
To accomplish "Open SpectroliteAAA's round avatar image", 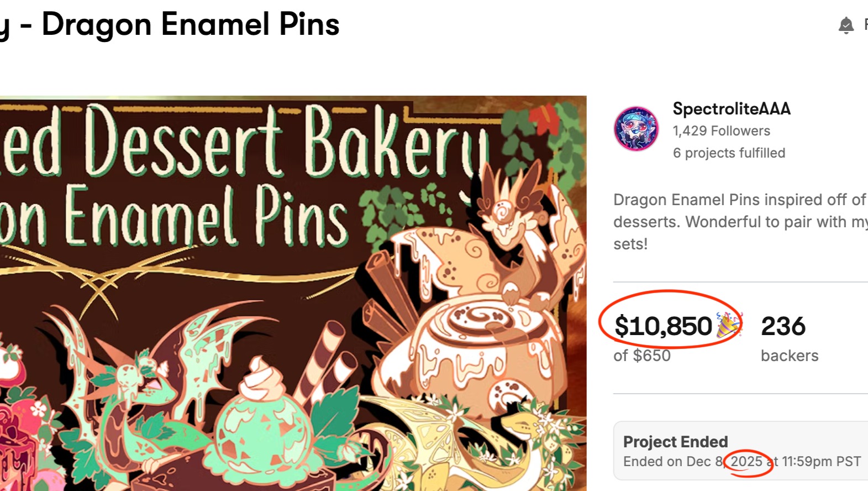I will 636,129.
